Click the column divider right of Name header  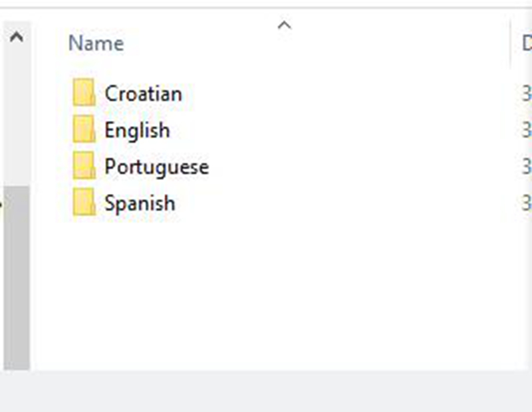pyautogui.click(x=511, y=44)
